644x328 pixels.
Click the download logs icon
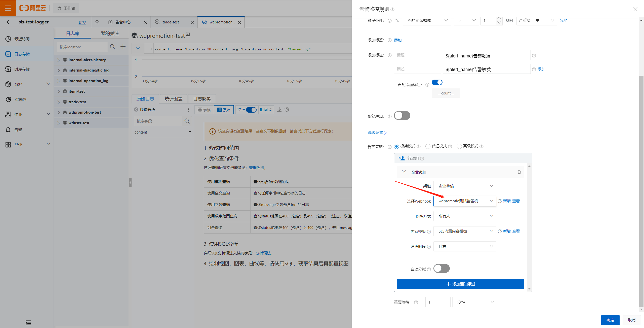click(279, 110)
